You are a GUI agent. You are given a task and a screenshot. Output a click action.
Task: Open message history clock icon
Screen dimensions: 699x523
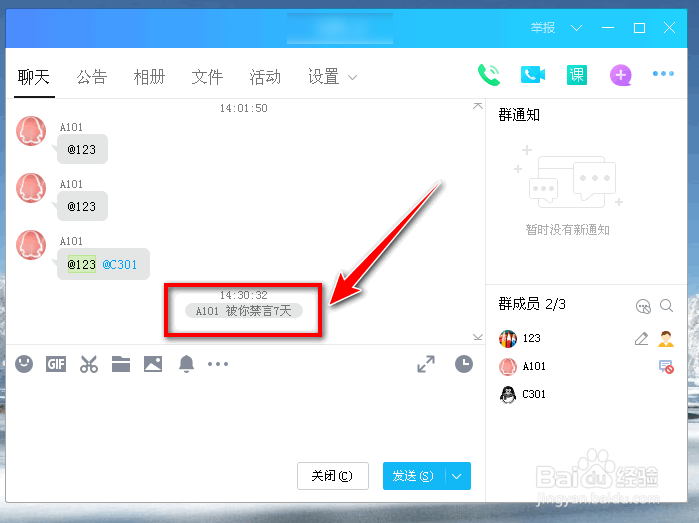464,364
